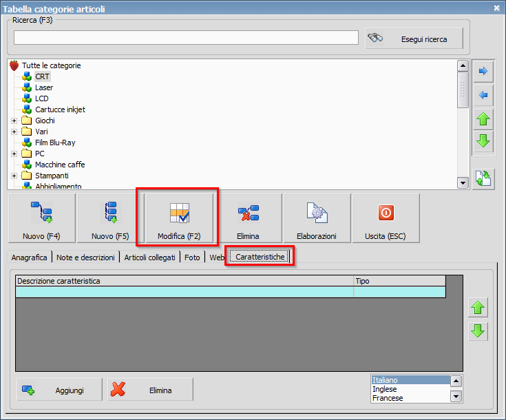The height and width of the screenshot is (420, 506).
Task: Click language list scroll down arrow
Action: pyautogui.click(x=456, y=396)
